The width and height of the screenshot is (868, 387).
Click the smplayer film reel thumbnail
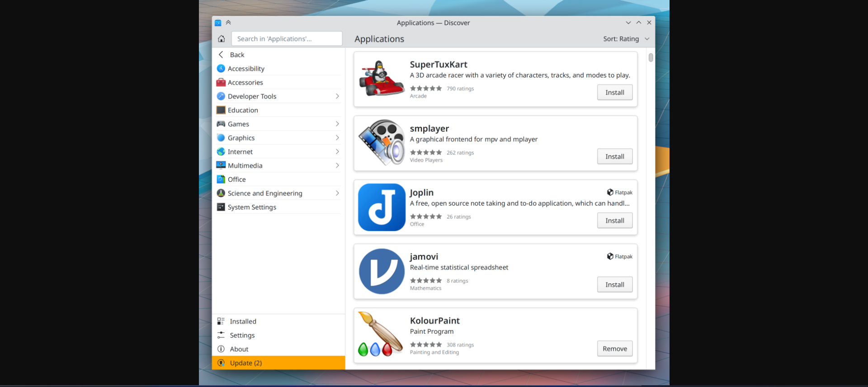tap(382, 143)
